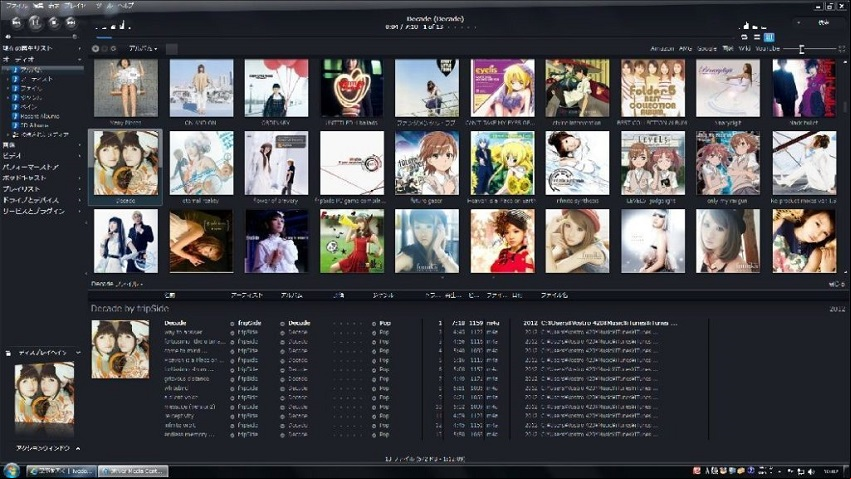The height and width of the screenshot is (479, 851).
Task: Select ファイル item in the audio tree
Action: pos(31,88)
